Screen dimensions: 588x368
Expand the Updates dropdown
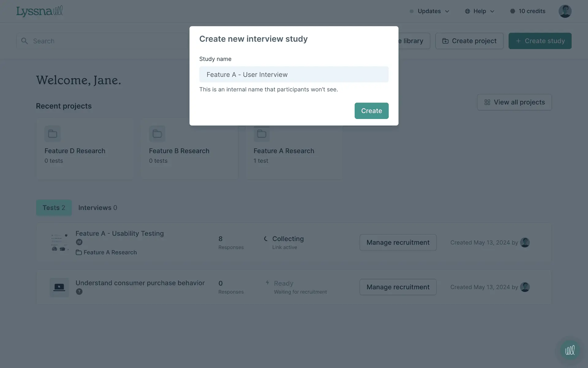click(x=429, y=11)
